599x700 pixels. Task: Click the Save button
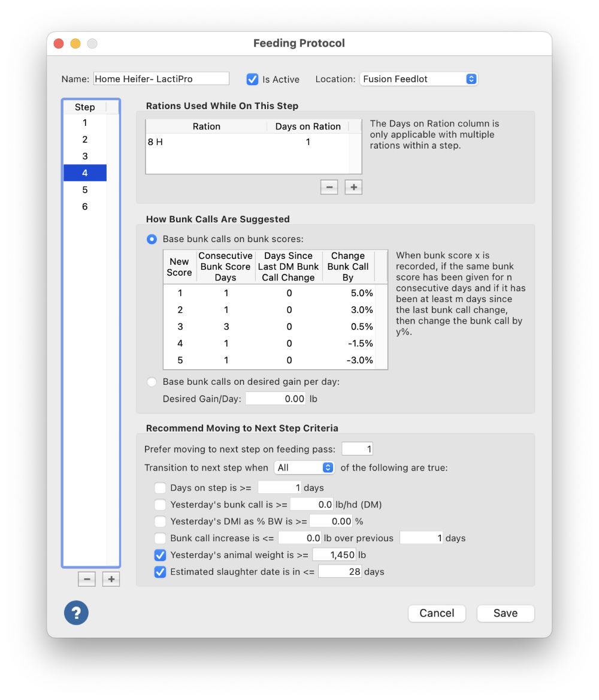[506, 613]
